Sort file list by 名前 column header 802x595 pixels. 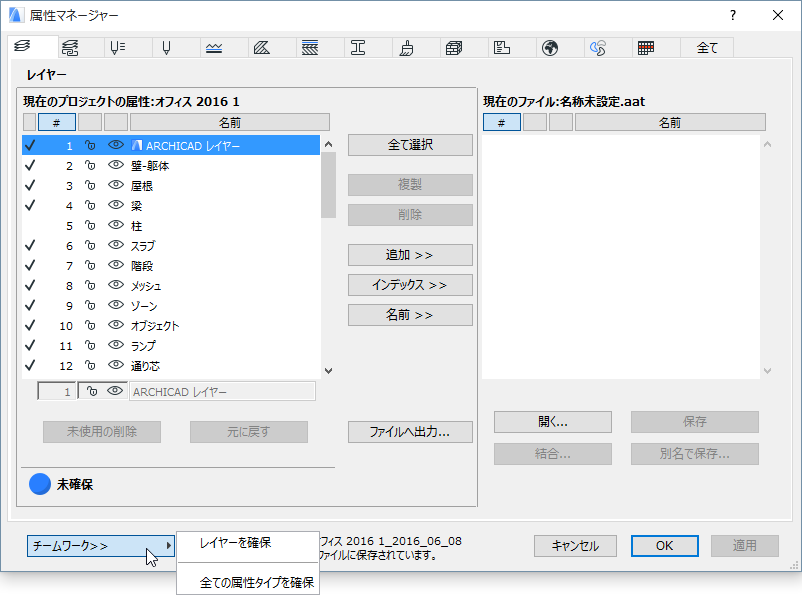(x=670, y=123)
